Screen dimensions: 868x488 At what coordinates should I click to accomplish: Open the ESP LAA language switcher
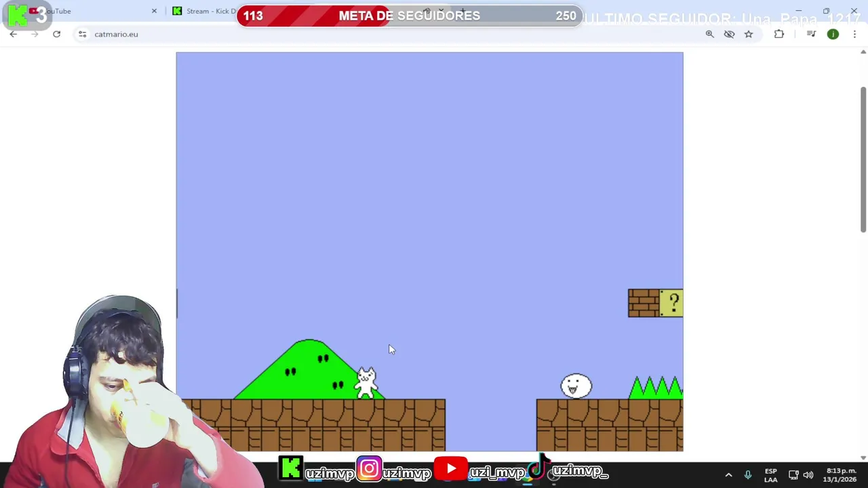click(x=771, y=475)
